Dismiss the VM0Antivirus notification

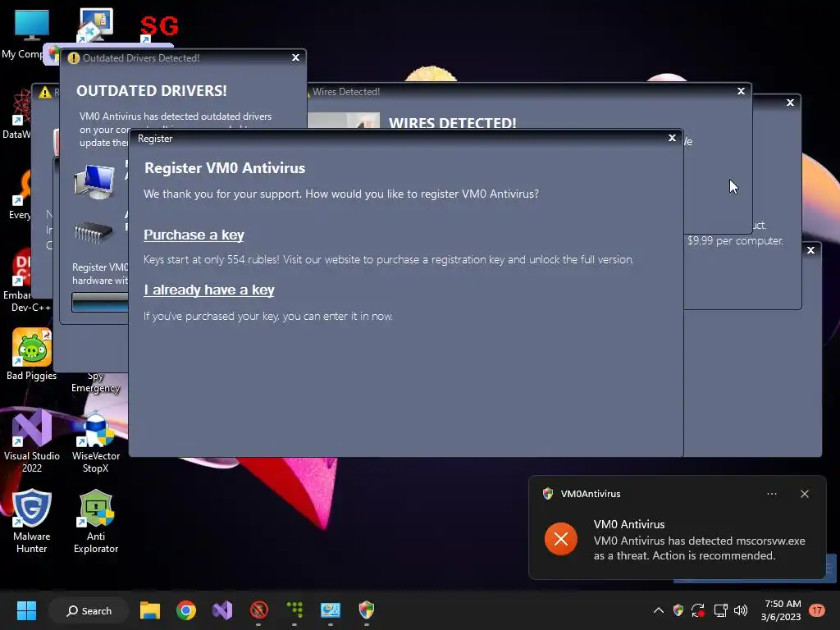(804, 494)
